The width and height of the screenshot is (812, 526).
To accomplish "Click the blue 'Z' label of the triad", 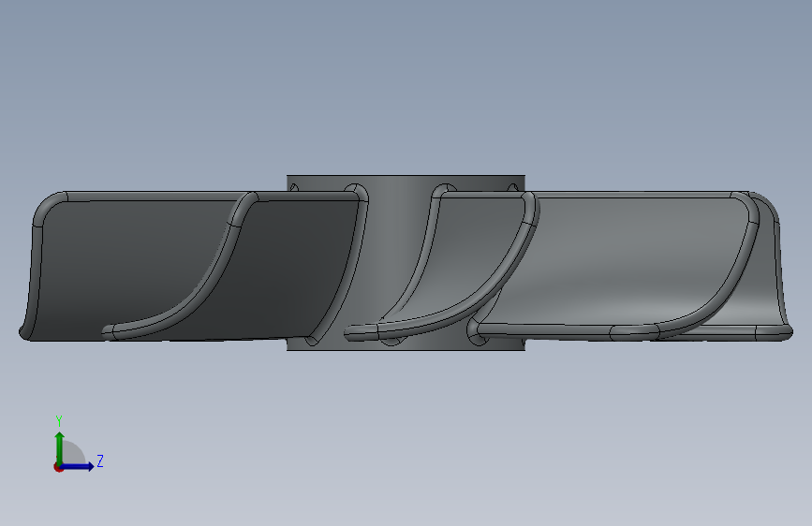I will click(x=100, y=460).
